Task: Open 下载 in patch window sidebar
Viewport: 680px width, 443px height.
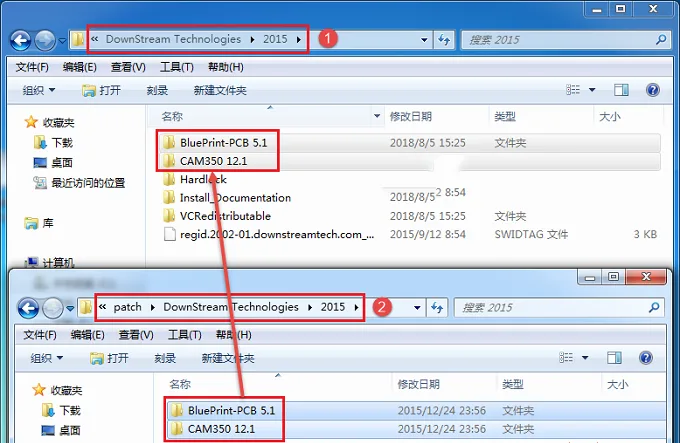Action: pyautogui.click(x=61, y=410)
